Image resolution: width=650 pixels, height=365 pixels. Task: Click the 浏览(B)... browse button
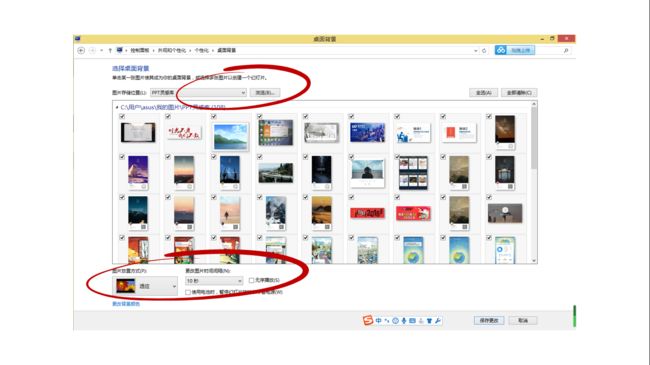[265, 92]
